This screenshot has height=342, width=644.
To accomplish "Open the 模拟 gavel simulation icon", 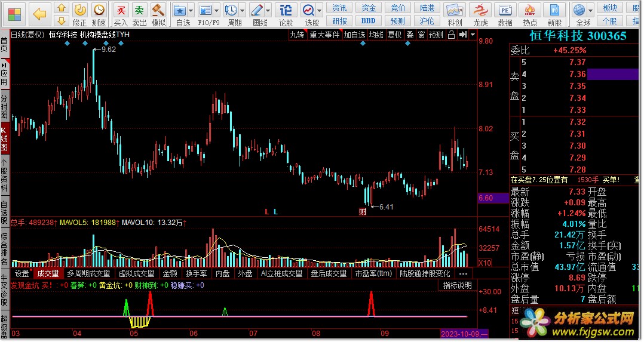I will click(x=158, y=14).
